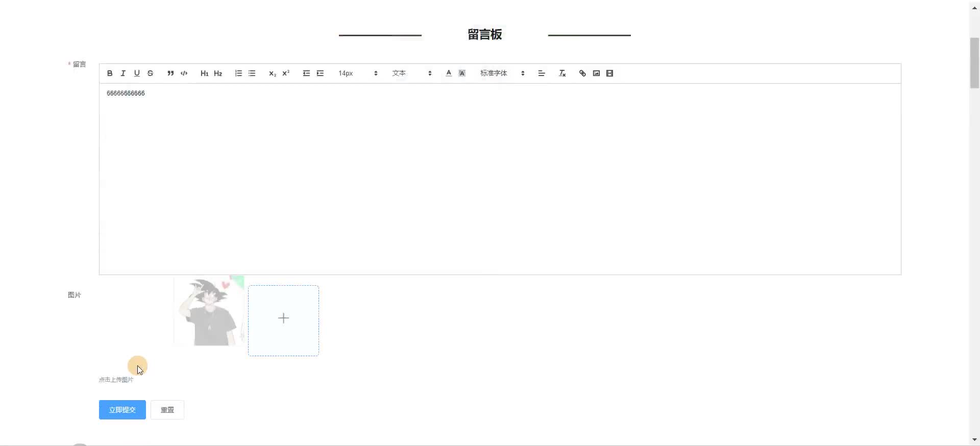Click the 点击上传图片 hint text
Screen dimensions: 980x446
point(116,380)
